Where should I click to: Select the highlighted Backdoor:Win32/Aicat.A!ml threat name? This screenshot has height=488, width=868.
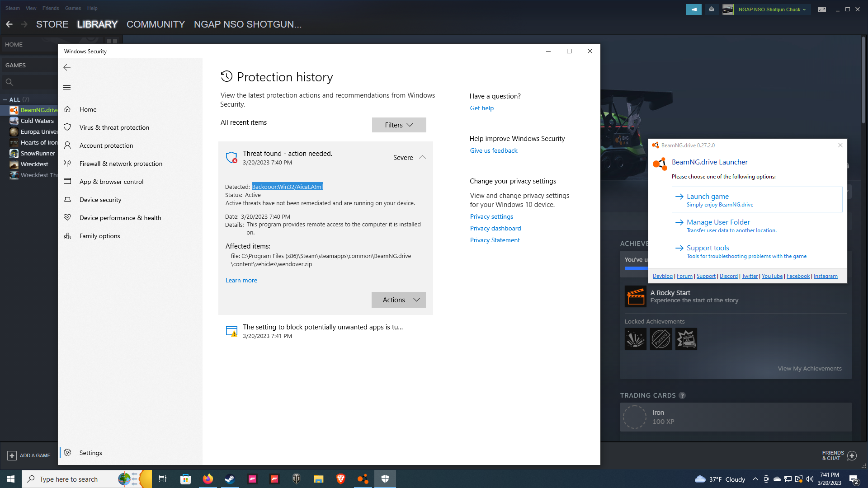(x=288, y=187)
